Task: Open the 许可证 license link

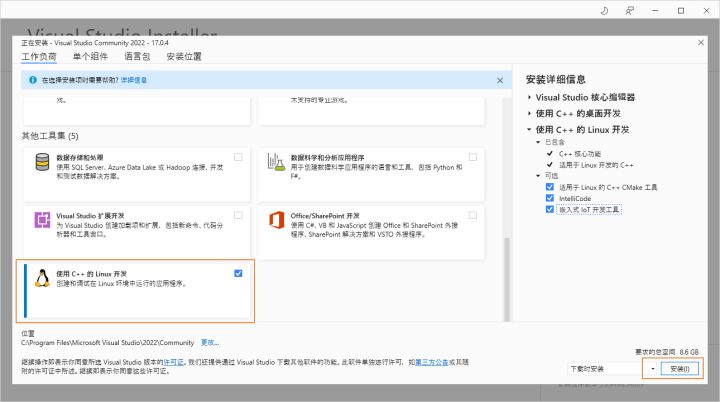Action: pos(174,362)
